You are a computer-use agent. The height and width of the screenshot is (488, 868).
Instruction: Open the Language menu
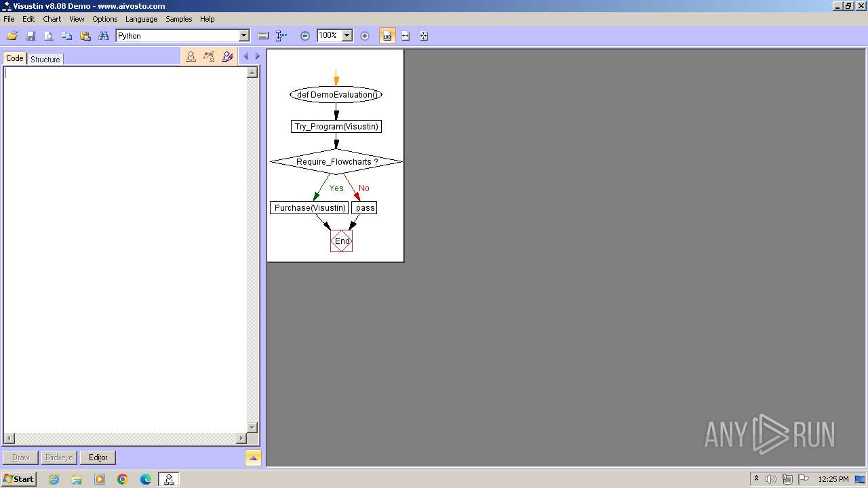141,19
